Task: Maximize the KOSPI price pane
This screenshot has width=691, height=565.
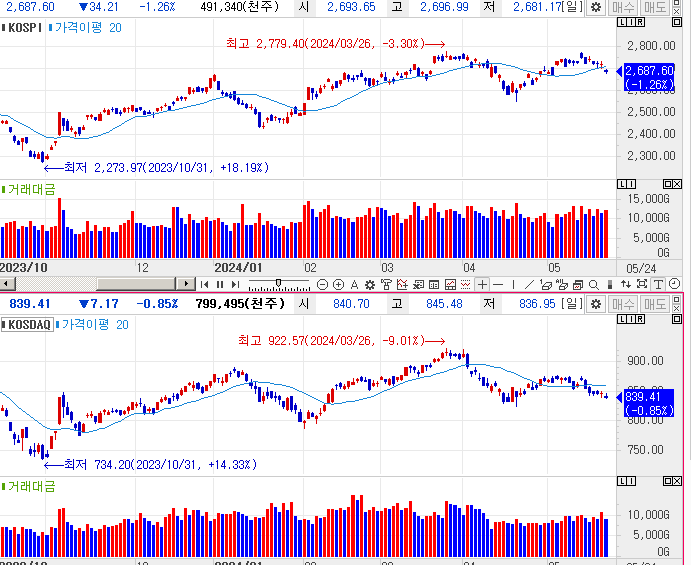Action: 677,22
